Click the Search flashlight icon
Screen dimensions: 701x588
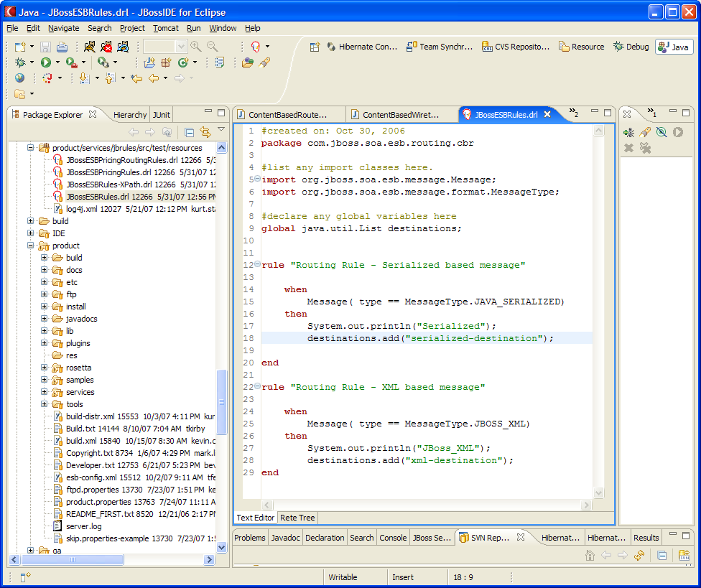264,62
